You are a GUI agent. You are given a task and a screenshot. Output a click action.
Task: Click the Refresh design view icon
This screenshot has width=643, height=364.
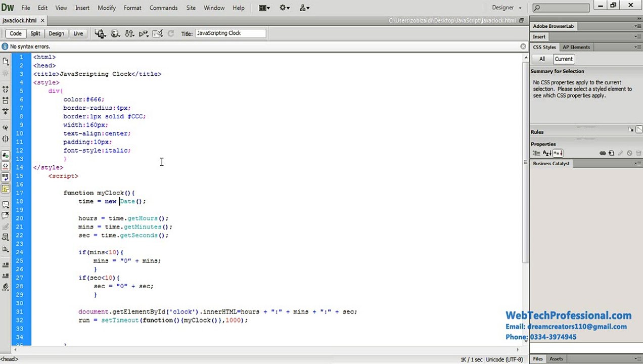point(171,33)
